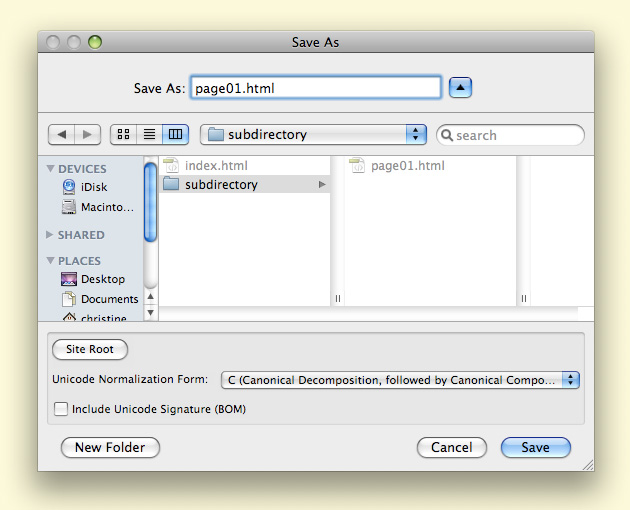This screenshot has width=630, height=510.
Task: Open Desktop in Places sidebar
Action: coord(102,279)
